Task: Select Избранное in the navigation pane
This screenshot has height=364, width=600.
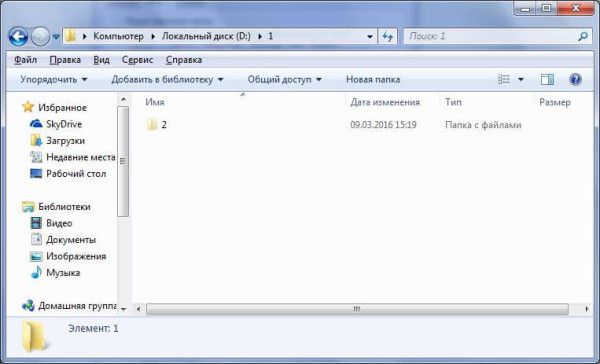Action: tap(62, 108)
